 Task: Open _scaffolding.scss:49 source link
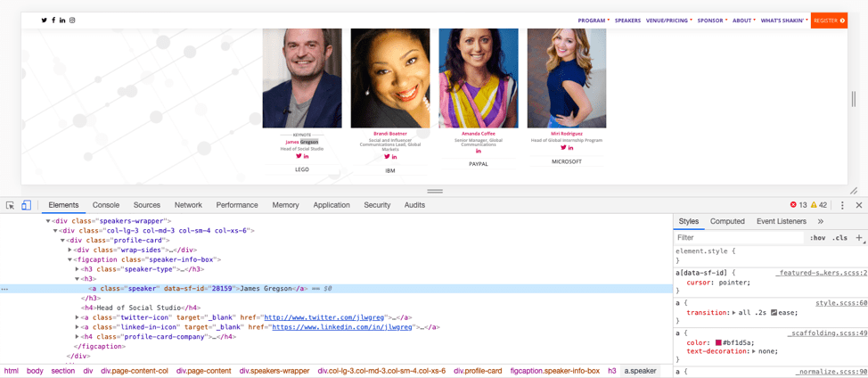[828, 333]
